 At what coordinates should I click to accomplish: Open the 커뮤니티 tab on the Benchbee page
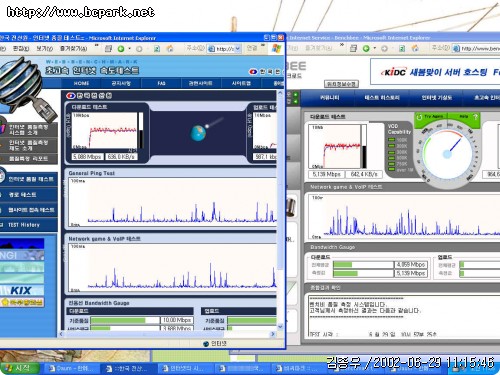point(329,98)
